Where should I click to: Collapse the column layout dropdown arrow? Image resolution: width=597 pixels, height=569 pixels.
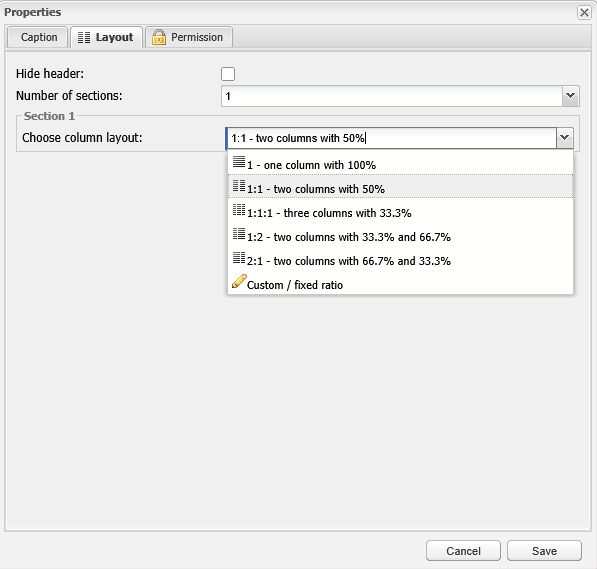pyautogui.click(x=564, y=138)
